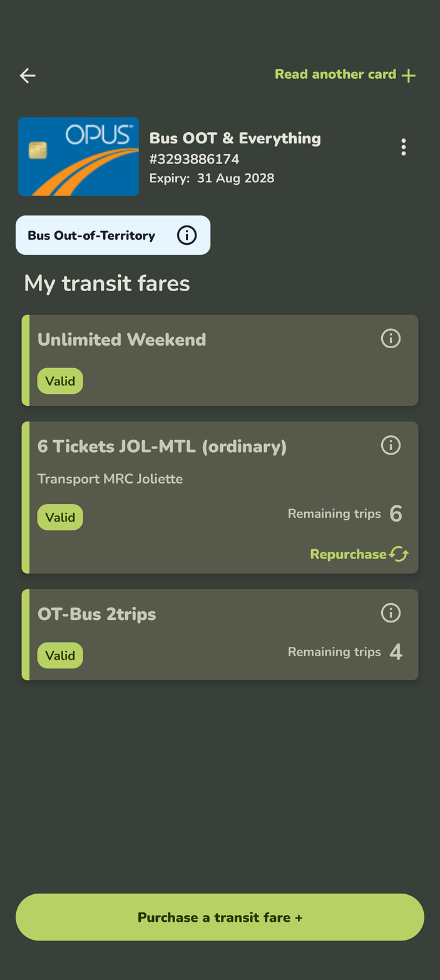
Task: Open the Unlimited Weekend fare card
Action: [x=220, y=360]
